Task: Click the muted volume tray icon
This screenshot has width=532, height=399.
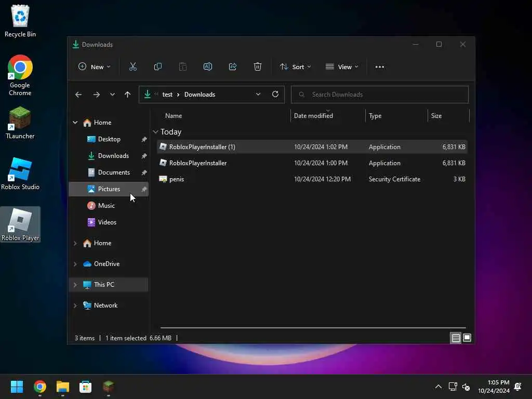Action: click(466, 387)
